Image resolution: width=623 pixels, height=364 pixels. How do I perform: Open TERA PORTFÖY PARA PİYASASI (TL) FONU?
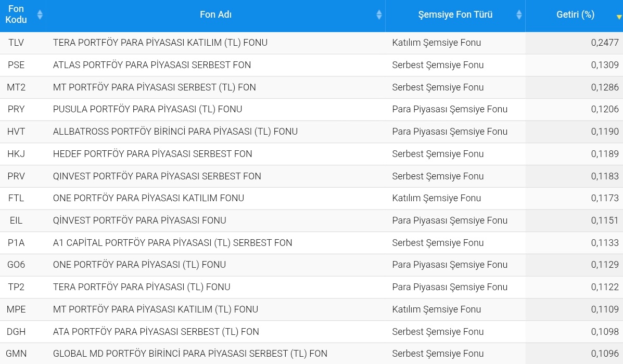(x=142, y=287)
